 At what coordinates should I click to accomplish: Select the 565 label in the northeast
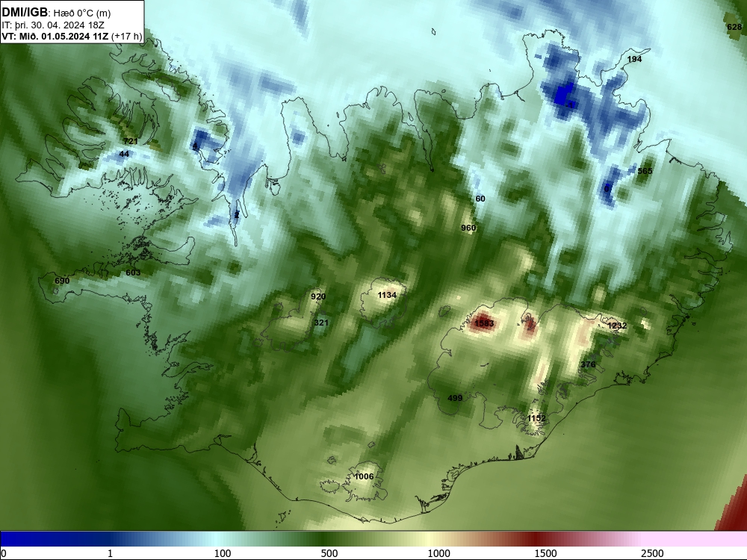pos(645,172)
